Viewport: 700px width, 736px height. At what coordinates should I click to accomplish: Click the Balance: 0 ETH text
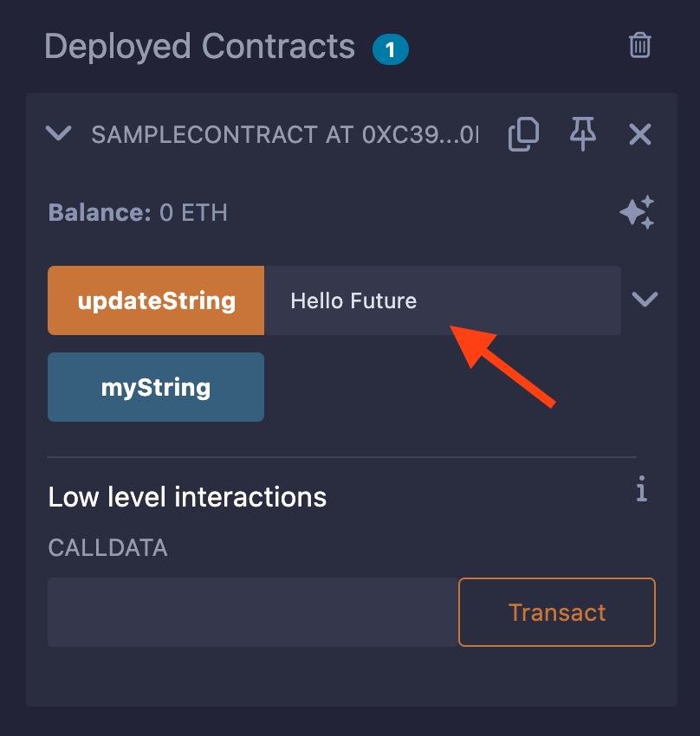pos(138,213)
